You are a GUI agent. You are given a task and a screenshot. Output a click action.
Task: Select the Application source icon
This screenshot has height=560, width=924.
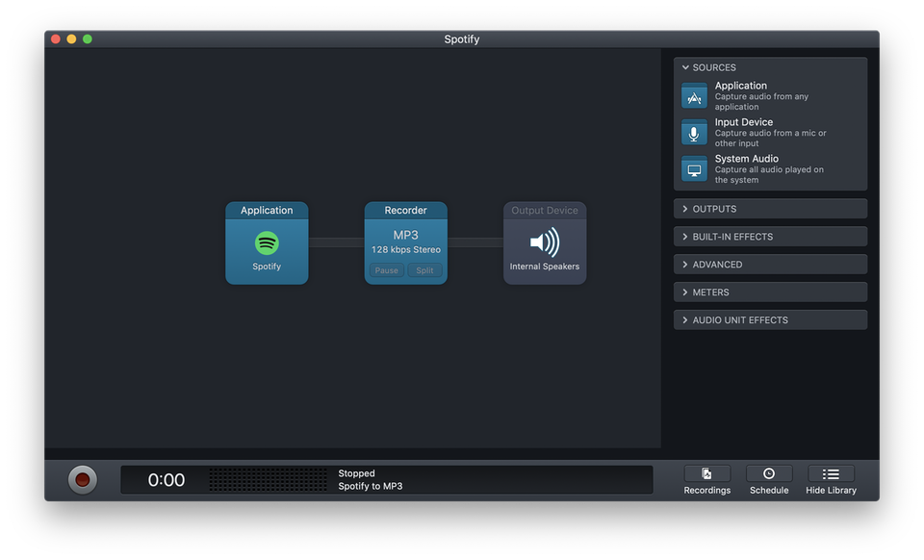coord(694,95)
